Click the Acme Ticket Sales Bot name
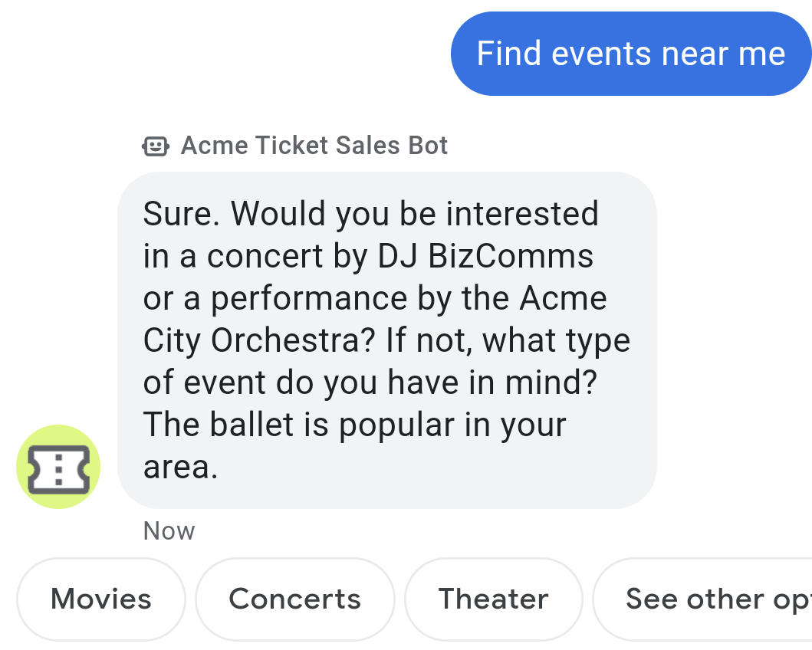Image resolution: width=812 pixels, height=650 pixels. tap(314, 146)
